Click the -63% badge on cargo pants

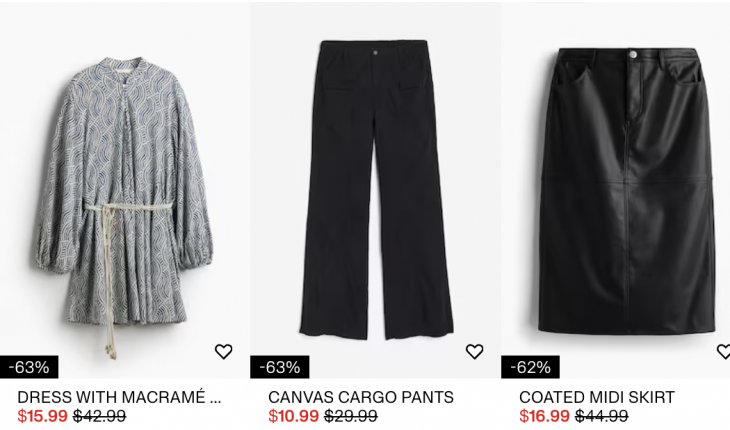(280, 367)
